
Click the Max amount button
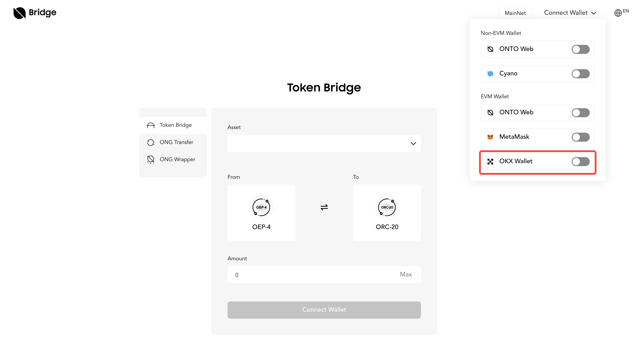pos(406,274)
